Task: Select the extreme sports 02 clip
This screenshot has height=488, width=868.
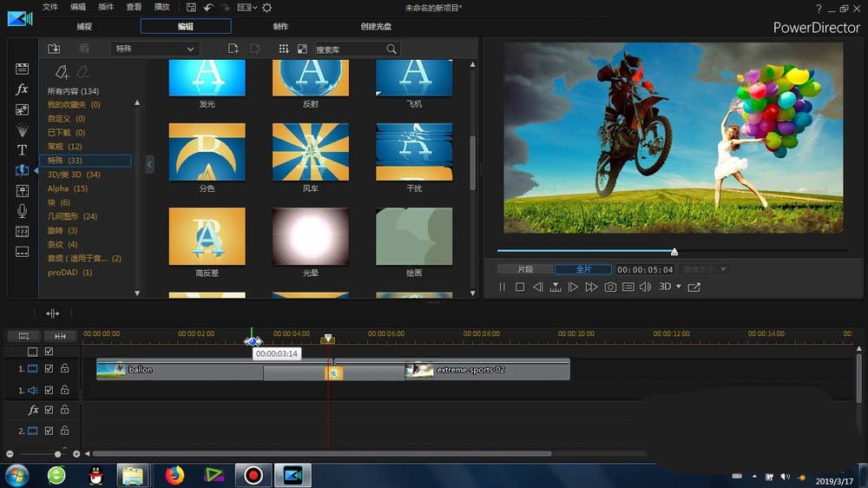Action: 487,369
